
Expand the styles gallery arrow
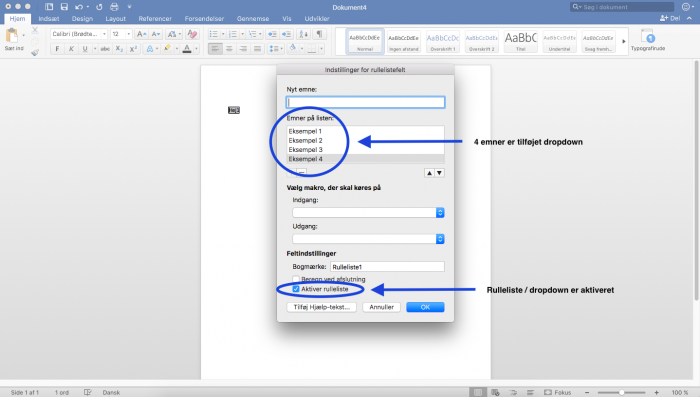[624, 41]
